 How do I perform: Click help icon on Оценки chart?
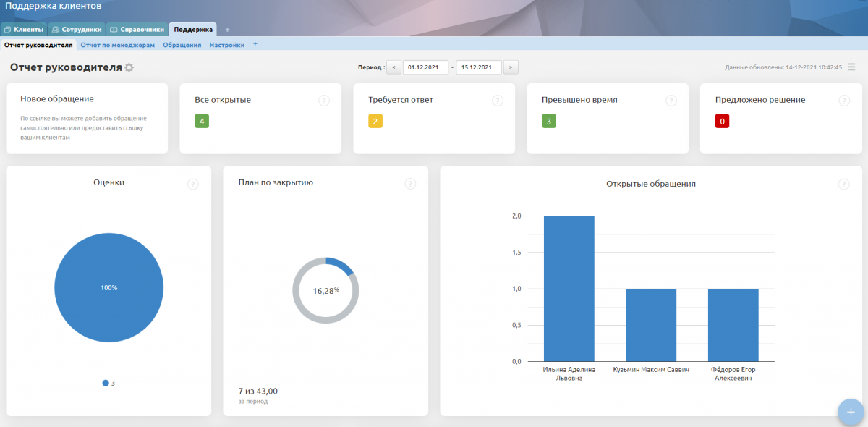193,184
